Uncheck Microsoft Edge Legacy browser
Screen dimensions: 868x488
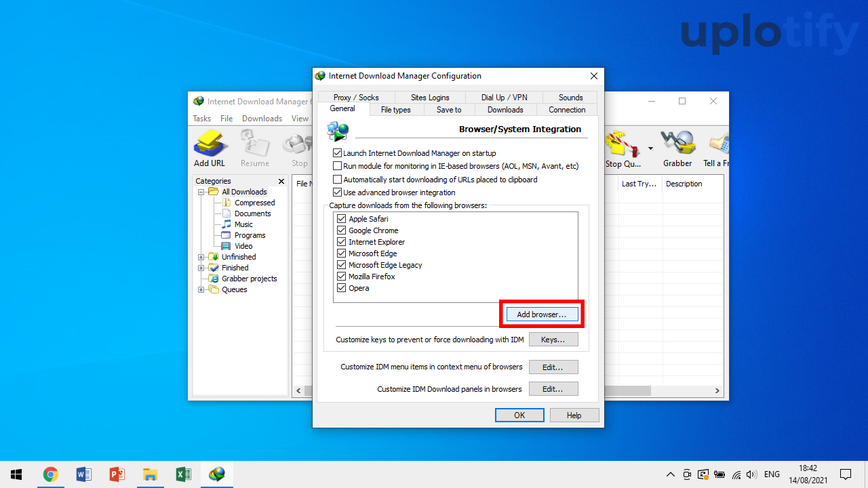click(342, 265)
